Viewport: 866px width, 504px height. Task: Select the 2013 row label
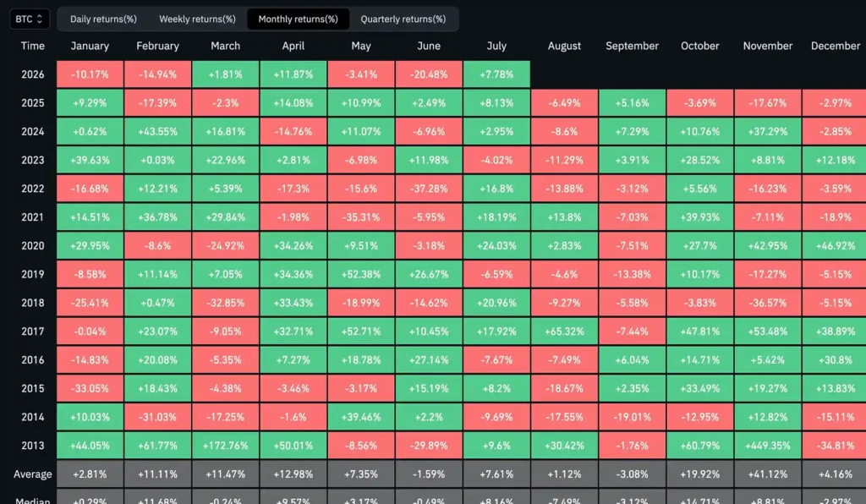tap(33, 446)
